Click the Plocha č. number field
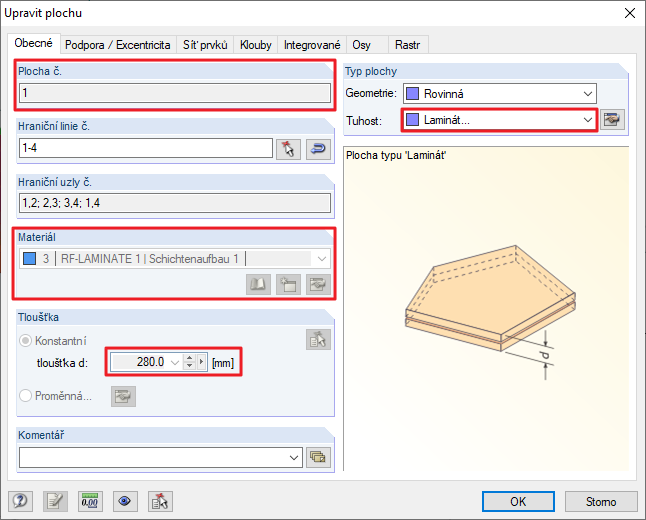This screenshot has width=646, height=520. (x=175, y=93)
